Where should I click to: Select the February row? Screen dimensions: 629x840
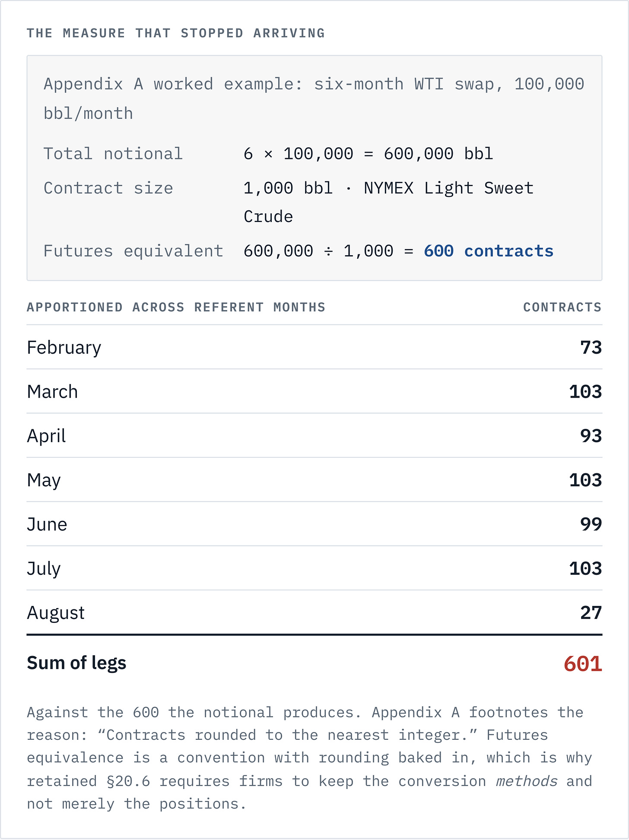314,347
